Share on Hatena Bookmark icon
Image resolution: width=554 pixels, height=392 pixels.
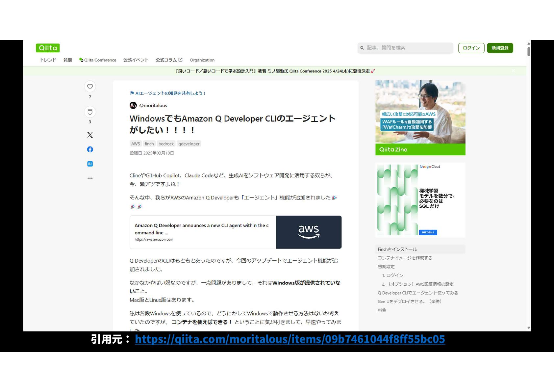click(x=90, y=164)
